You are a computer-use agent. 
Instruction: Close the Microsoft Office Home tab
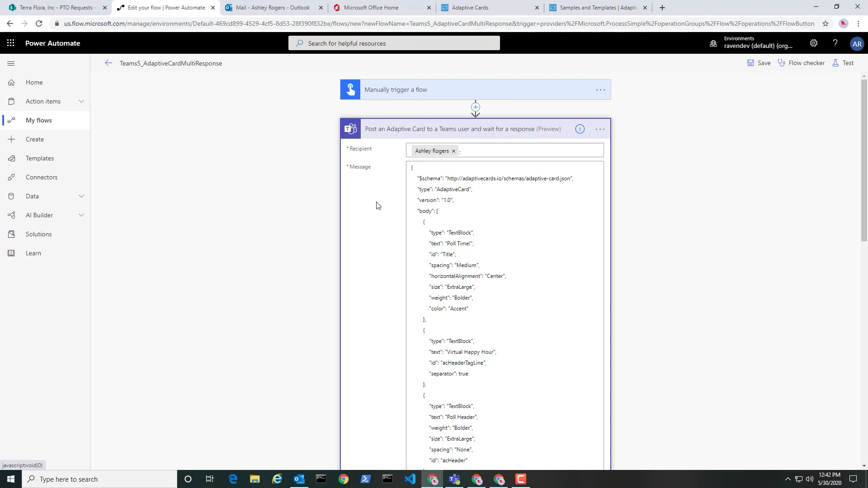[429, 8]
